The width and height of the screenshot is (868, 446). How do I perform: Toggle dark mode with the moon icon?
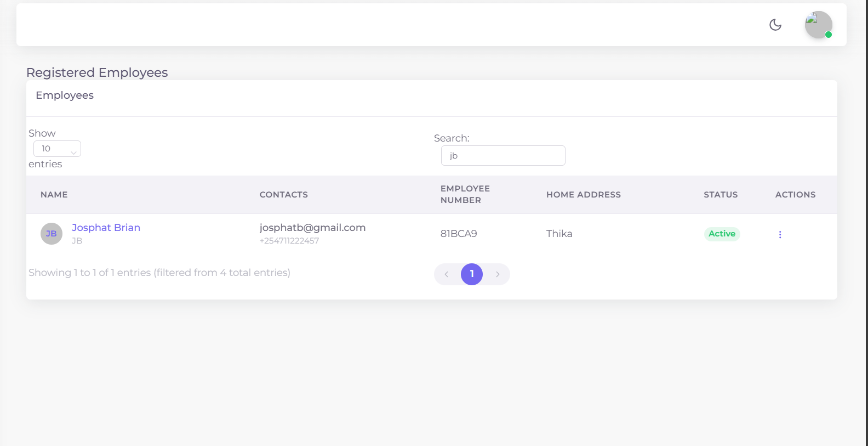(775, 25)
